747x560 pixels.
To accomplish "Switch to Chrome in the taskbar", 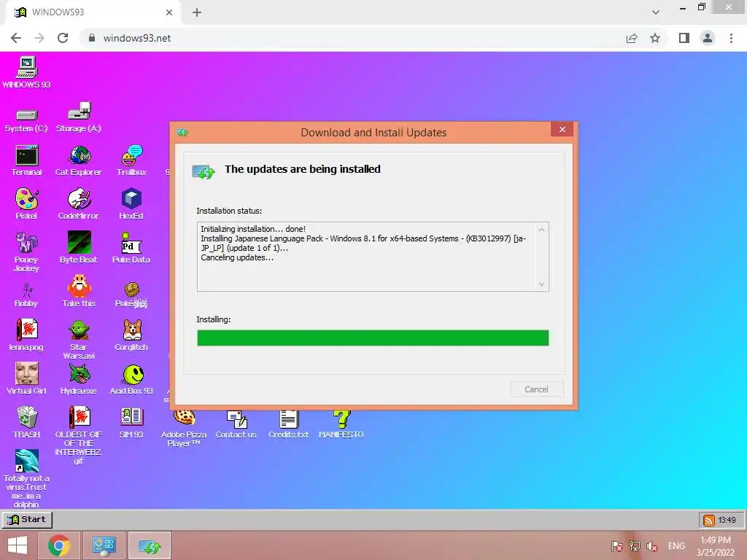I will tap(59, 545).
